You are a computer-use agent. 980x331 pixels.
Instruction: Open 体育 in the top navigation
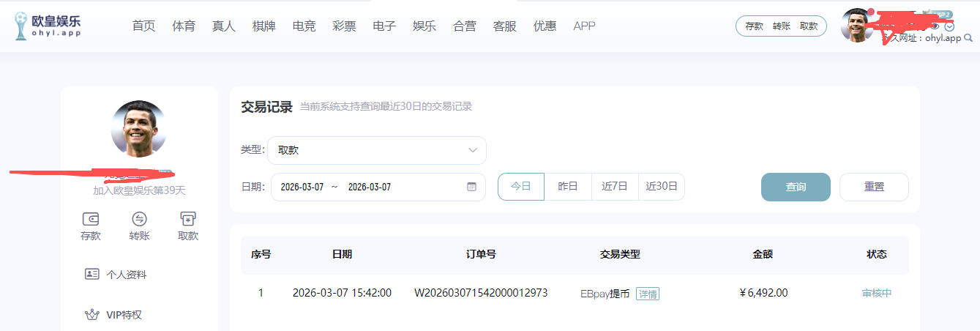pos(184,26)
